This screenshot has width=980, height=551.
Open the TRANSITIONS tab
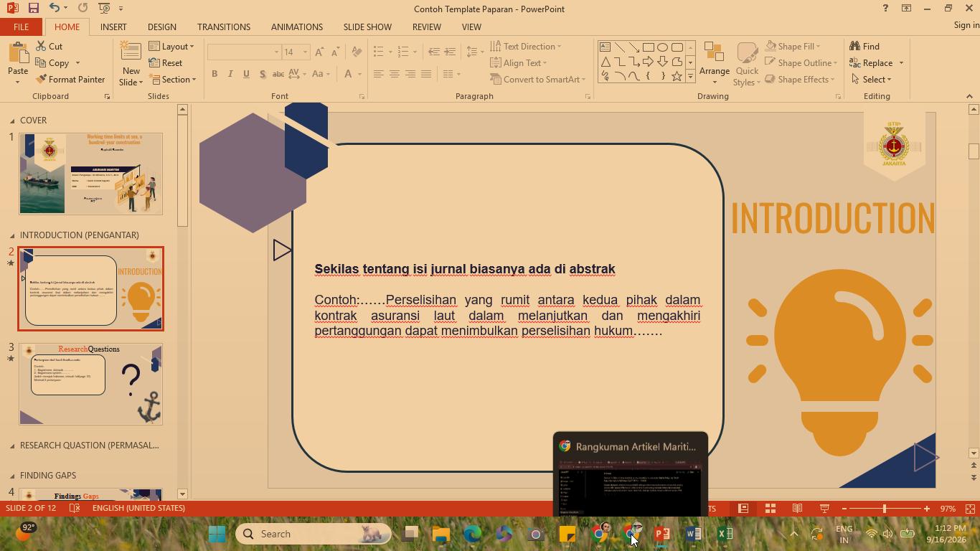pos(224,27)
